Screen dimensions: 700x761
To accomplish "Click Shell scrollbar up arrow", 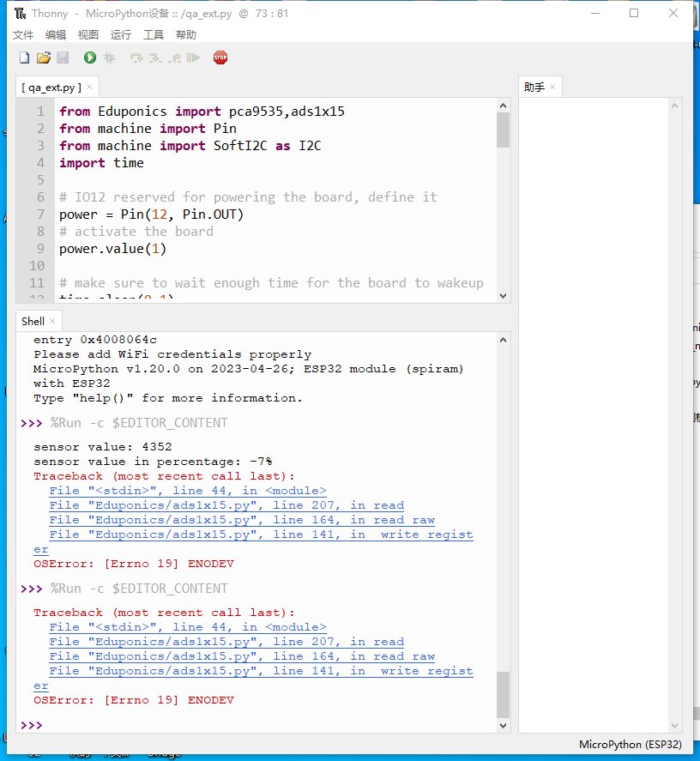I will [x=503, y=340].
